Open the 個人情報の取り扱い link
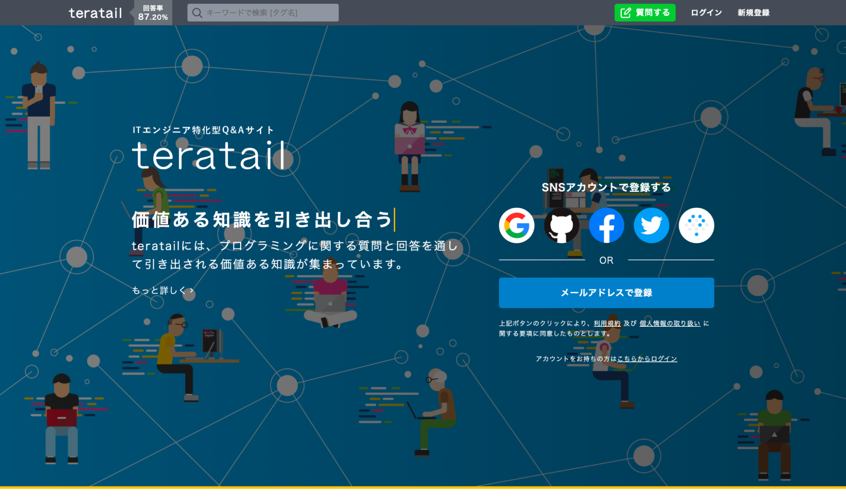This screenshot has width=846, height=504. click(x=670, y=323)
